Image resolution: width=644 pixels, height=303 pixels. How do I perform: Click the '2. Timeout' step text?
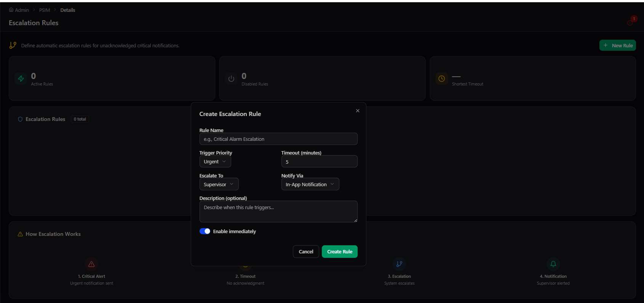pos(245,276)
